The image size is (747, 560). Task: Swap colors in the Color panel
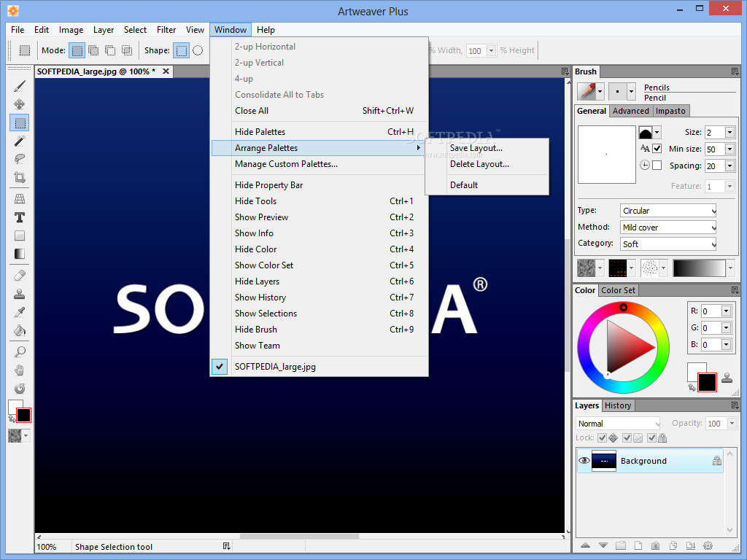(692, 388)
